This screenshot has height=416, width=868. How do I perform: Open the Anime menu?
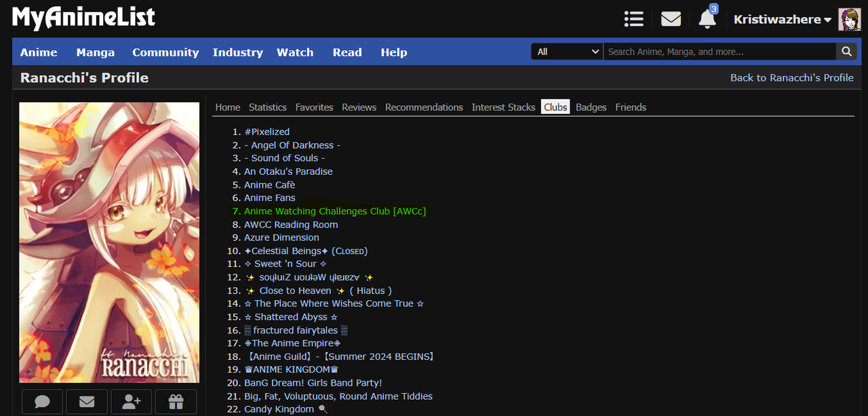tap(39, 52)
